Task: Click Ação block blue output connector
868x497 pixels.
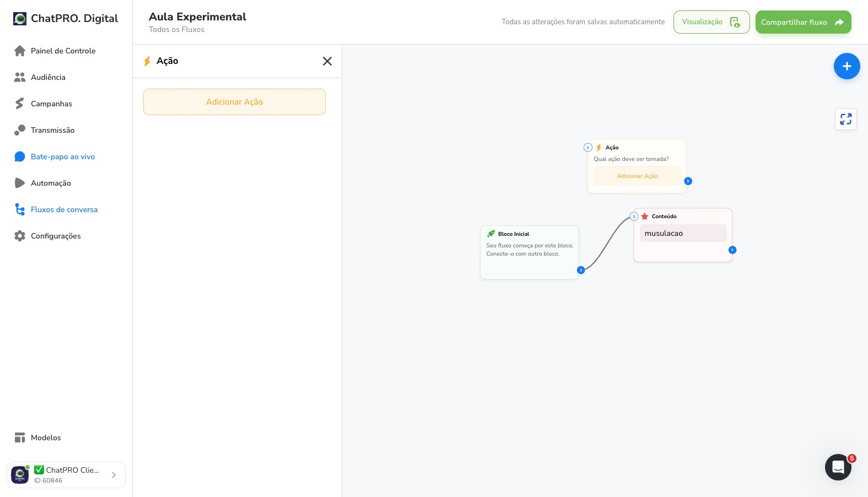Action: point(688,181)
